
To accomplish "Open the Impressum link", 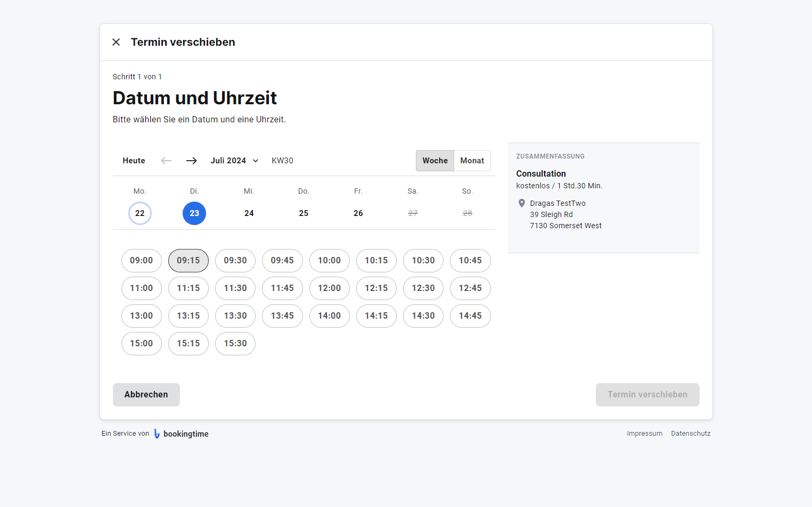I will pos(645,434).
